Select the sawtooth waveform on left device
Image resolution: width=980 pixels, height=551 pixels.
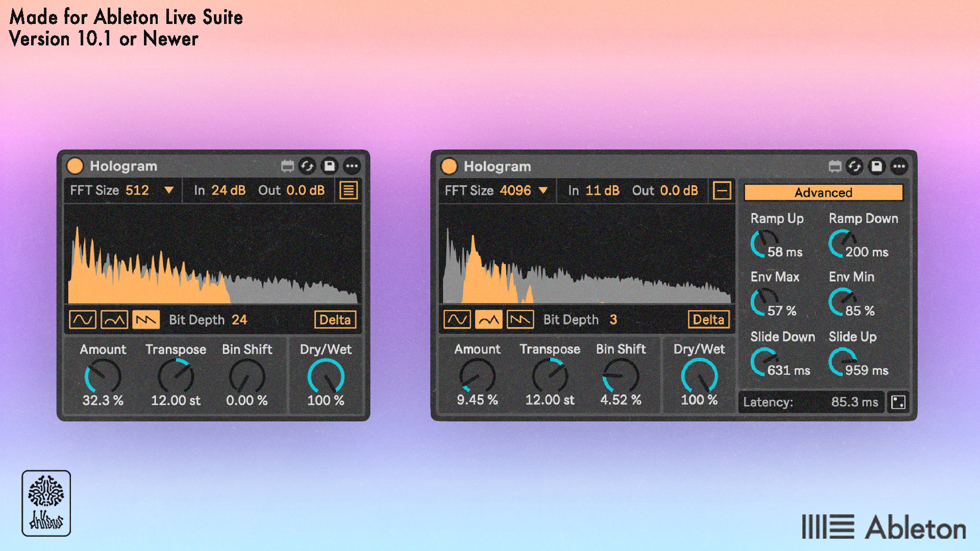[146, 320]
